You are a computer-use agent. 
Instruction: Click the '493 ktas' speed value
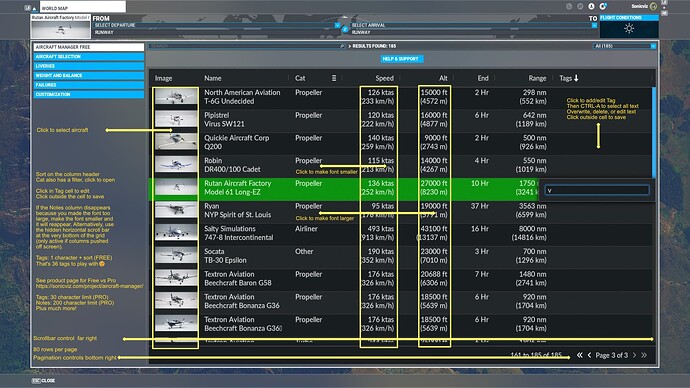point(381,229)
